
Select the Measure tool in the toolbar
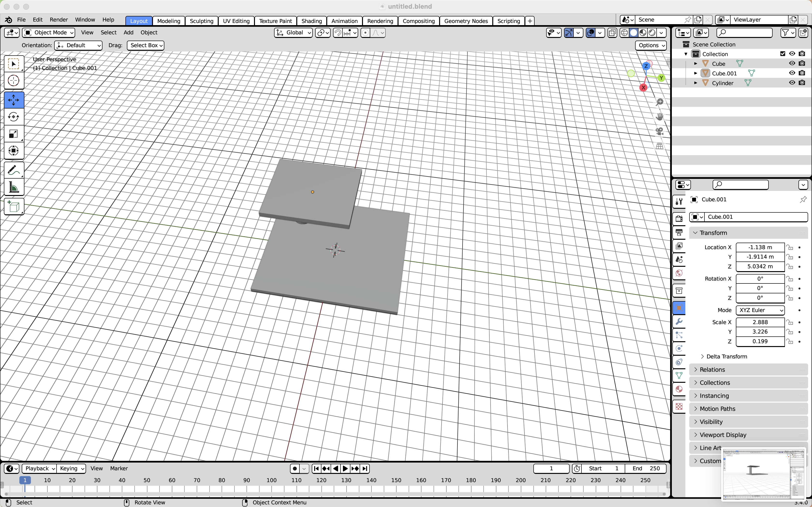click(x=14, y=187)
